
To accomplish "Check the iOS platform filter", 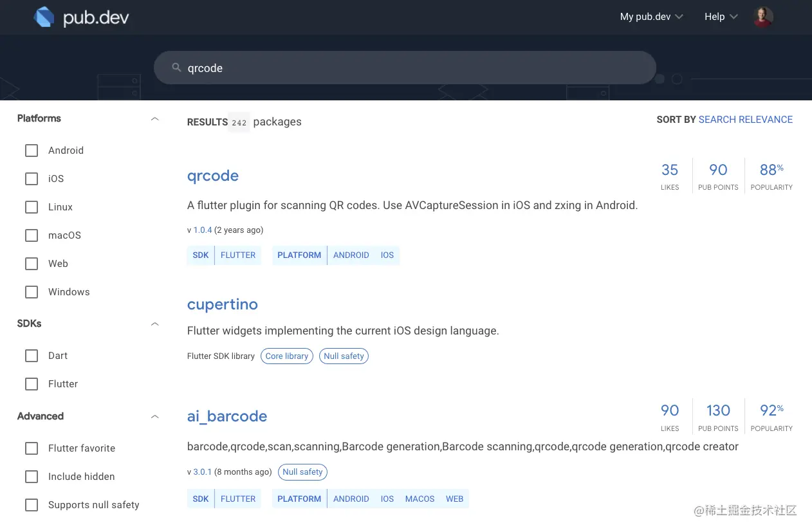I will coord(32,179).
